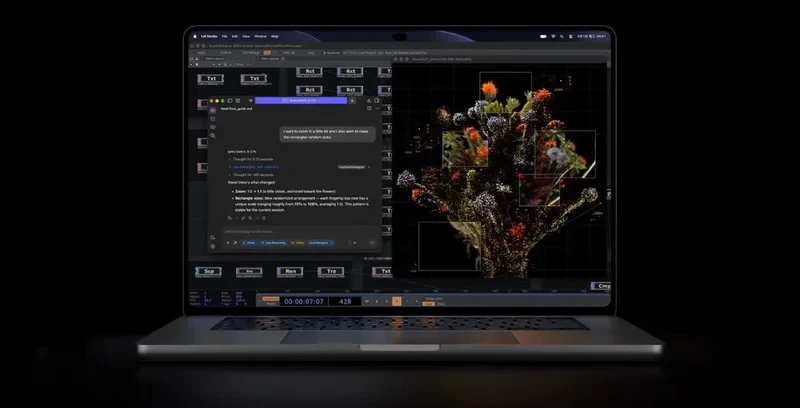Click the plus attach icon in the chat input bar
Viewport: 800px width, 408px height.
(228, 243)
